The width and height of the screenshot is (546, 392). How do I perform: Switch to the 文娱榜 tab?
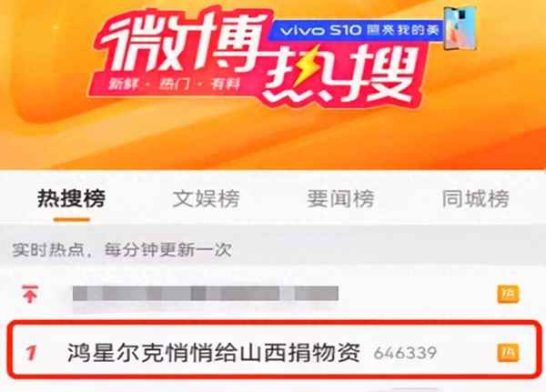pyautogui.click(x=207, y=199)
